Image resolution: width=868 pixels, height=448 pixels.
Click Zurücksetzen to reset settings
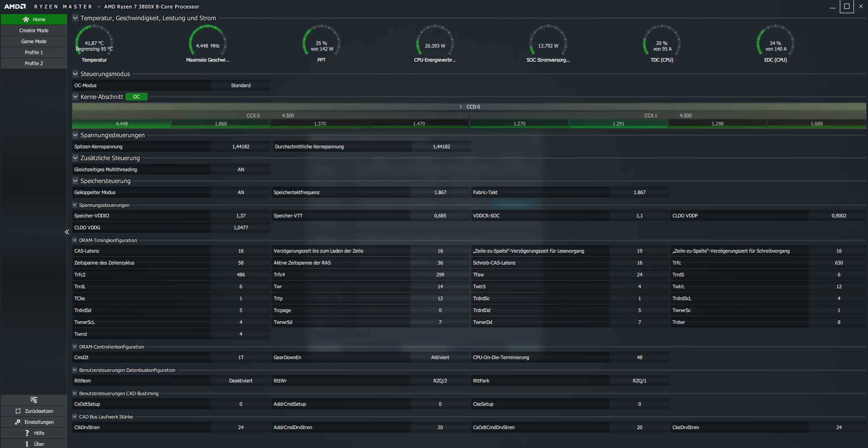pos(34,411)
